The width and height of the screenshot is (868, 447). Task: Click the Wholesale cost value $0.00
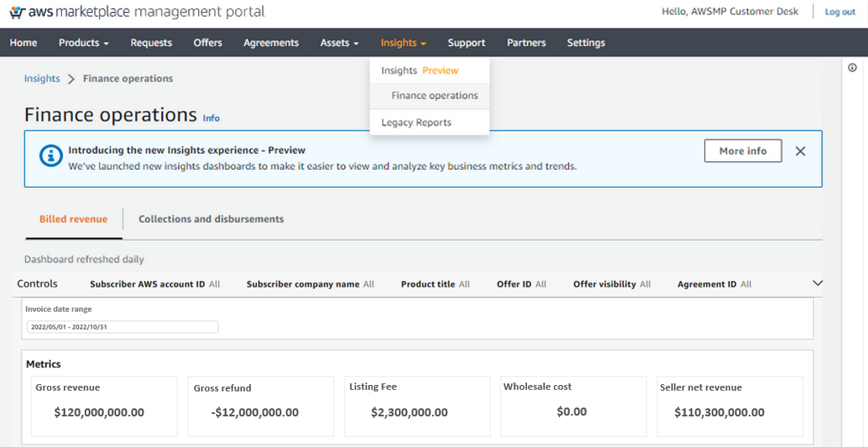(572, 412)
